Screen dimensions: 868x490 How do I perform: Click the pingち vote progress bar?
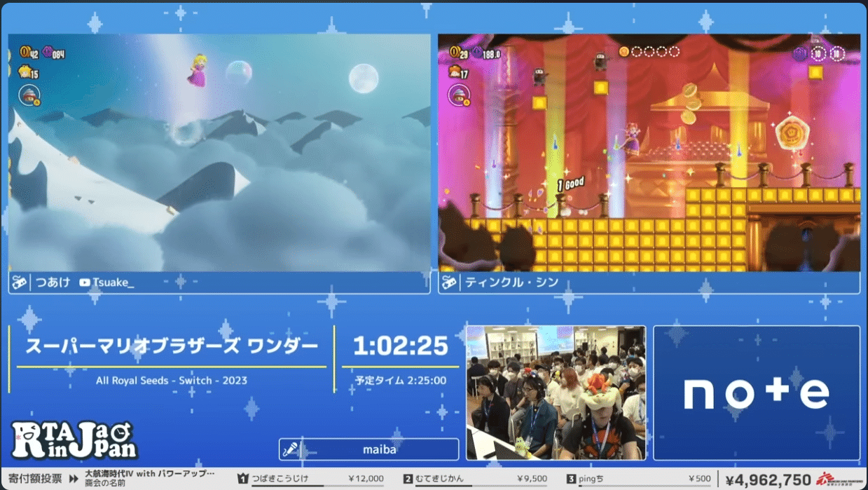645,486
